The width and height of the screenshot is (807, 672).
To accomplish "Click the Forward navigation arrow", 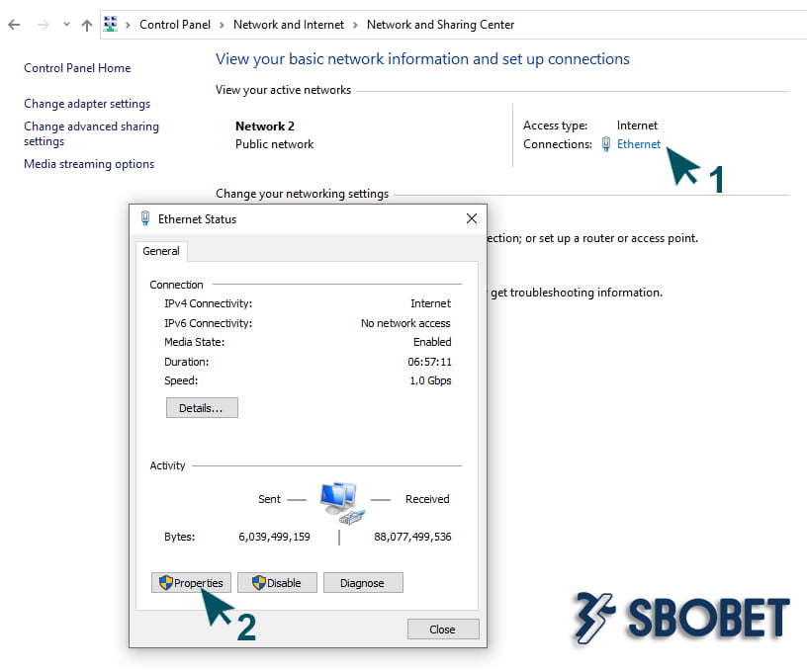I will click(x=43, y=25).
